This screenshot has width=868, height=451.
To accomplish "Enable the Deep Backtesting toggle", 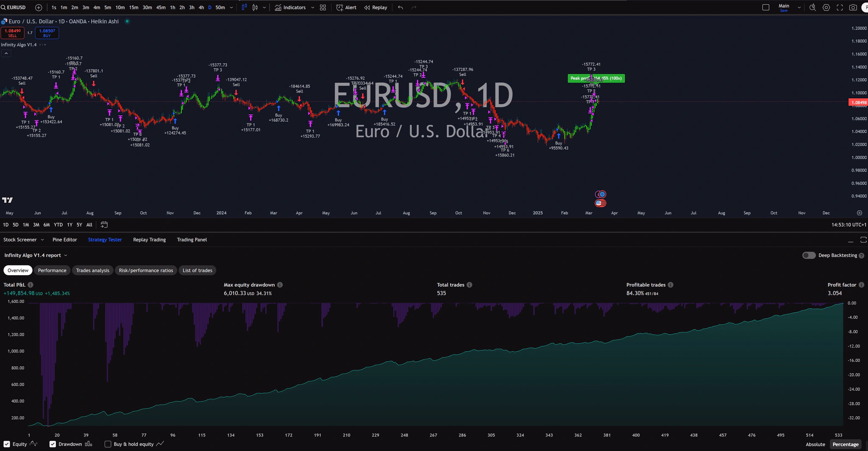I will click(x=808, y=255).
